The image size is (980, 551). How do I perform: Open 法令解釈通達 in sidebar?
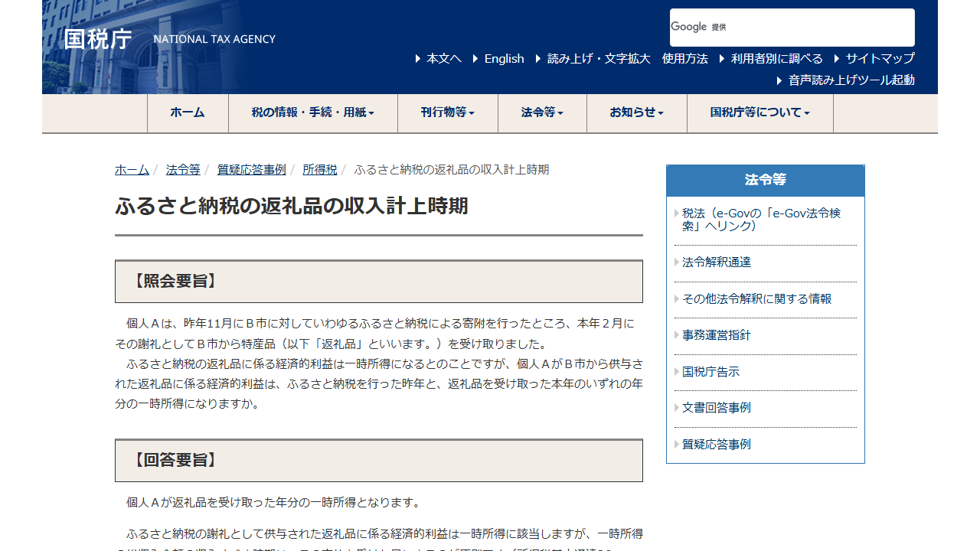(717, 262)
